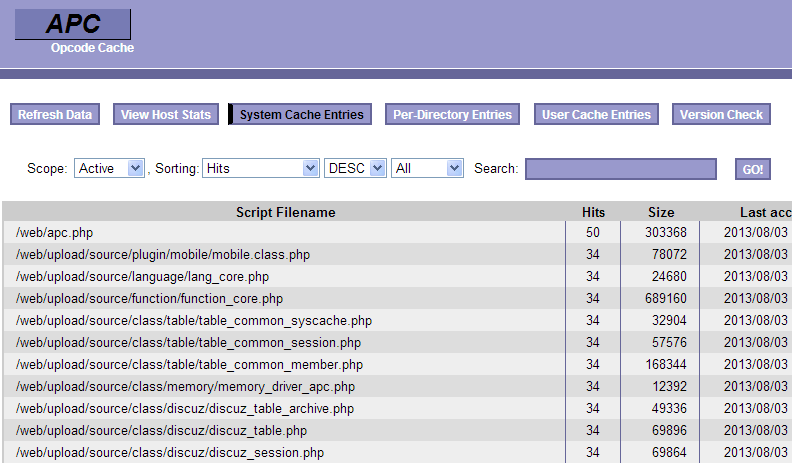Switch to User Cache Entries

596,115
